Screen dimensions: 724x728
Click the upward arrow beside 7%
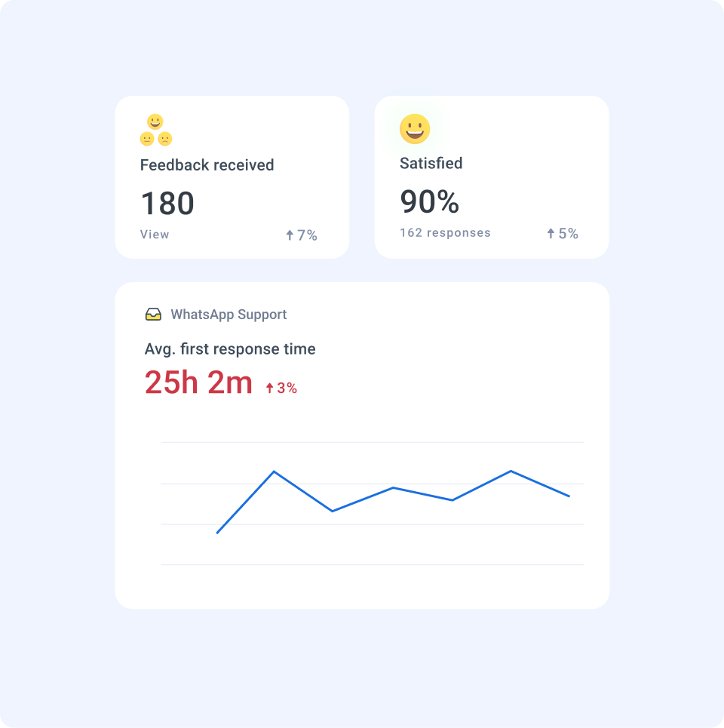[288, 235]
